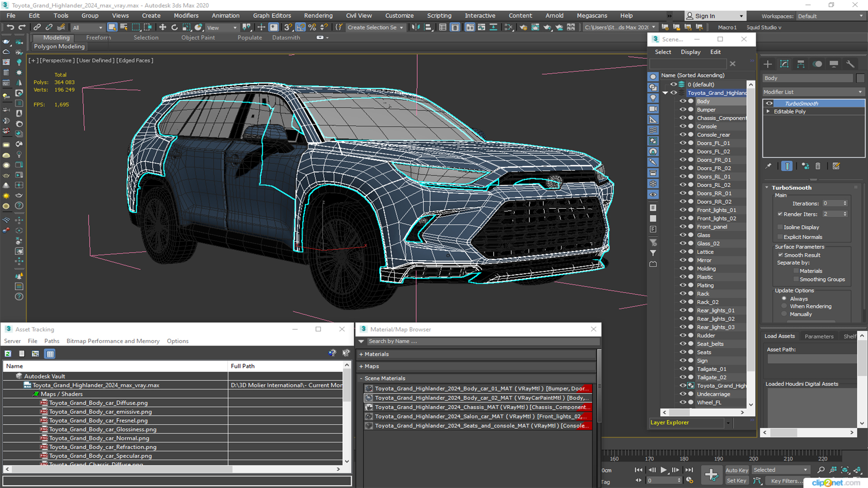Open the Utilities wrench tab
Viewport: 868px width, 488px height.
click(x=850, y=64)
